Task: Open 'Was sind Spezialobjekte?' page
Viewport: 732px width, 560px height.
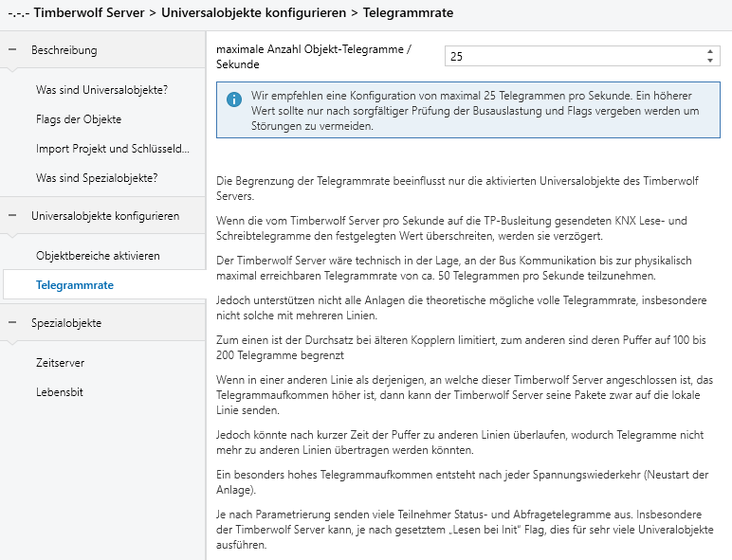Action: tap(97, 178)
